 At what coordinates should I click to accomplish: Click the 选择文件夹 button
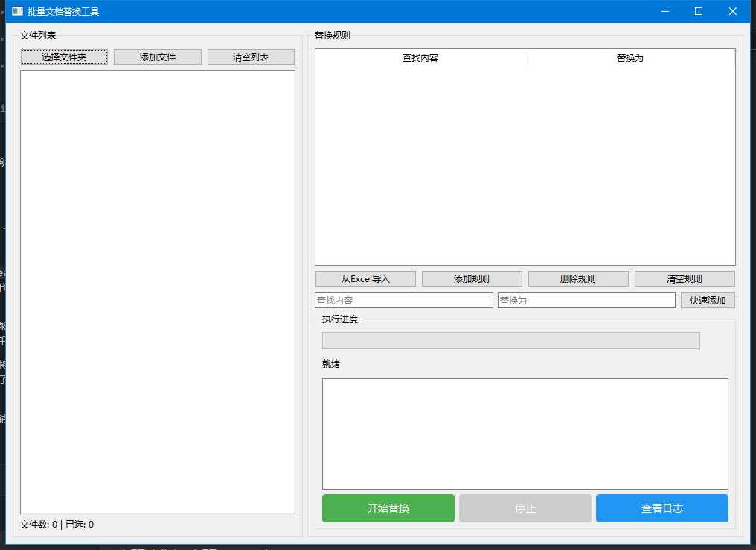(x=64, y=57)
